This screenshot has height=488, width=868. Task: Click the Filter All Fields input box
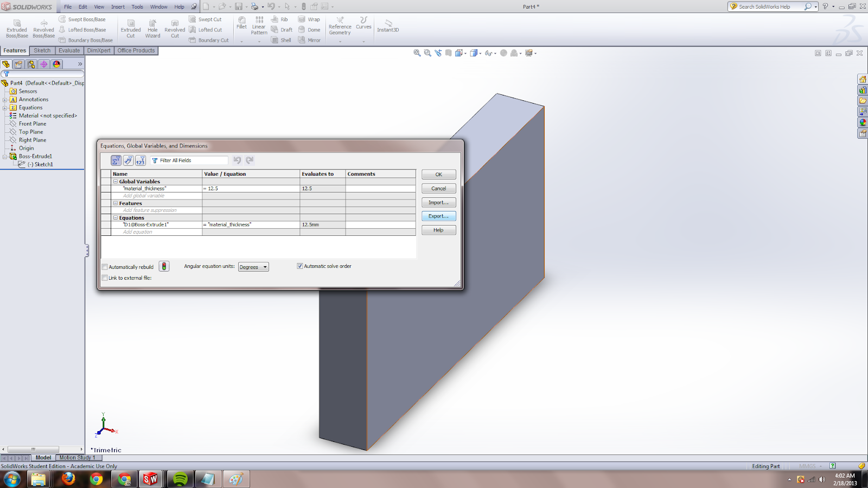click(x=189, y=160)
